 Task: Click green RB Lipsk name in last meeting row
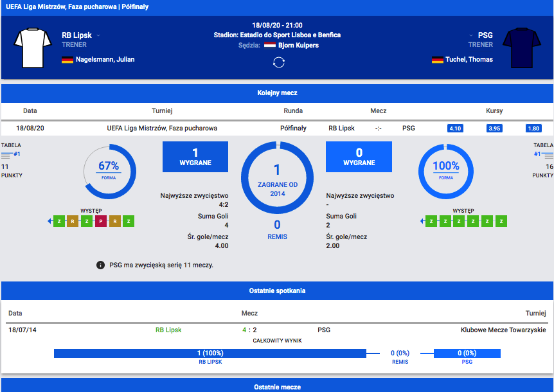point(168,330)
